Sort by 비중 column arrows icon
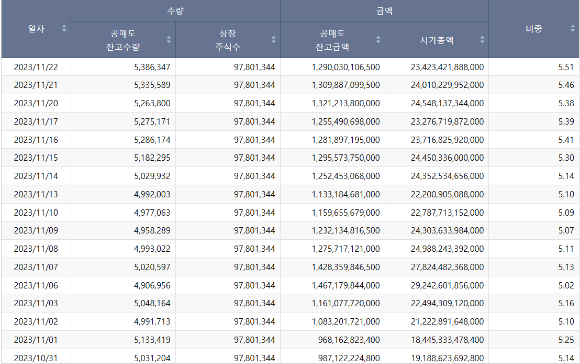This screenshot has height=364, width=580. tap(573, 28)
